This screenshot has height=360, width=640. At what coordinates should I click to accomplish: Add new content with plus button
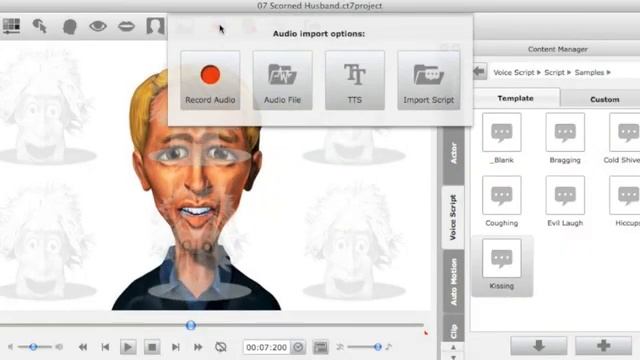[603, 346]
